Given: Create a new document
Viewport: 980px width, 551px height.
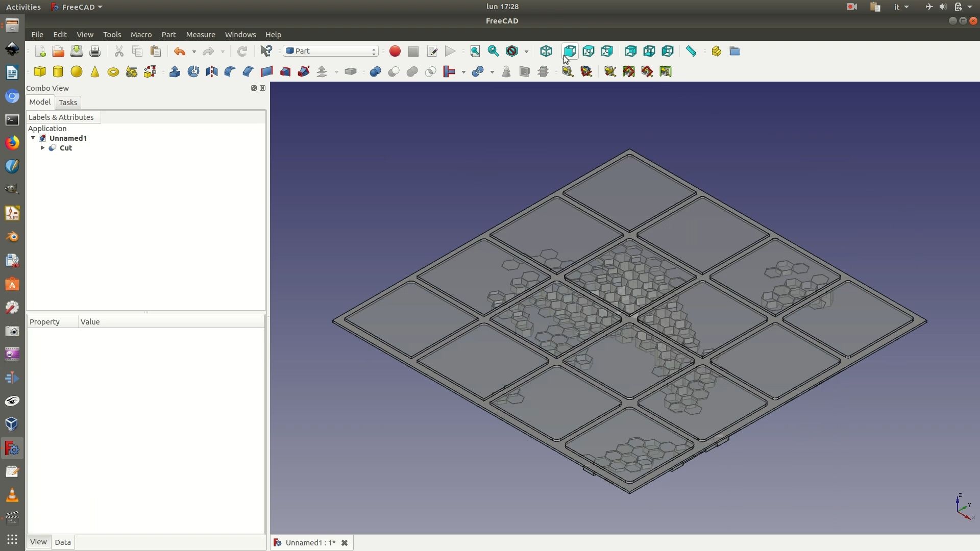Looking at the screenshot, I should point(40,51).
